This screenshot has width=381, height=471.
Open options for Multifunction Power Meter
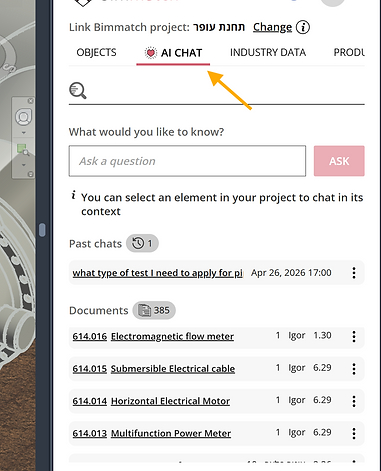(354, 433)
